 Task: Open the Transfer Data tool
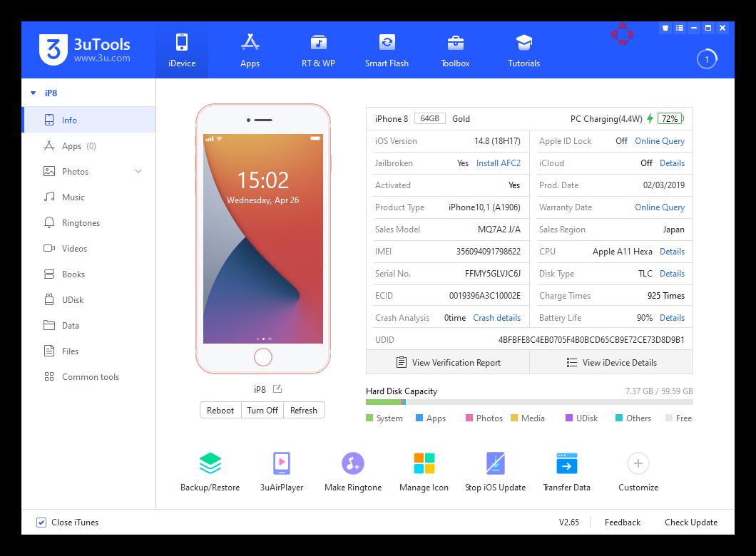click(x=566, y=464)
